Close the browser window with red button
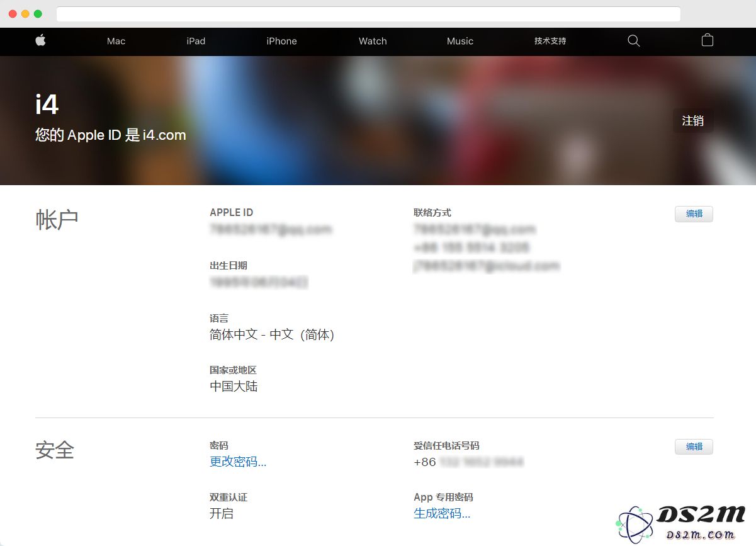This screenshot has width=756, height=546. (13, 13)
